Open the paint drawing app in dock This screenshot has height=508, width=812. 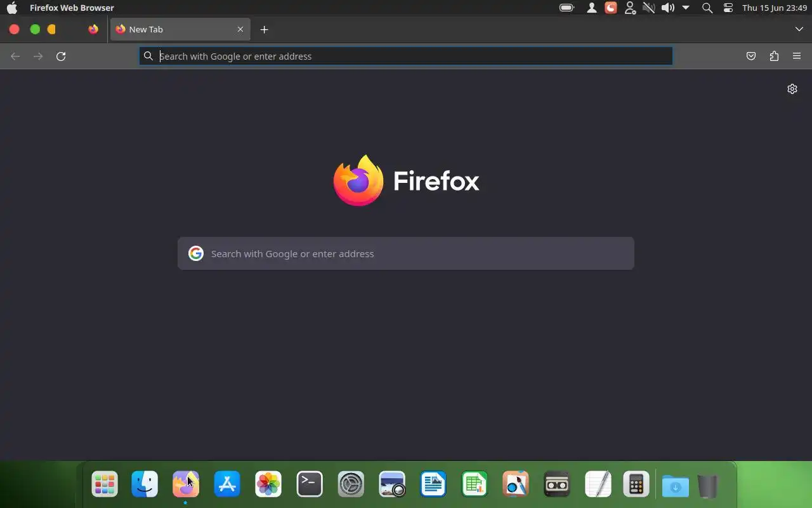516,485
